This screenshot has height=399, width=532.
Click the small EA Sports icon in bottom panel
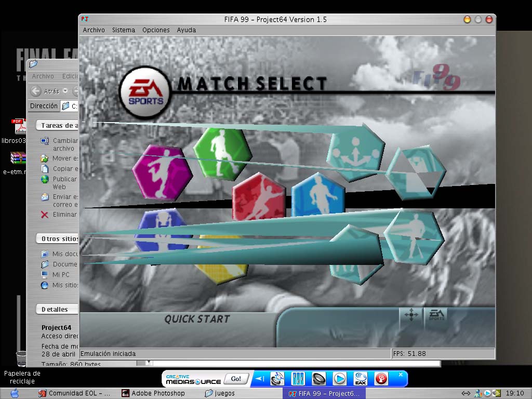pyautogui.click(x=436, y=314)
